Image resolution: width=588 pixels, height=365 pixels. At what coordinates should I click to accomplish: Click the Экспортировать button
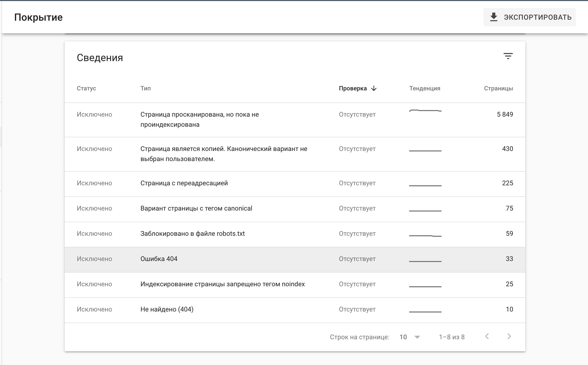[x=529, y=17]
